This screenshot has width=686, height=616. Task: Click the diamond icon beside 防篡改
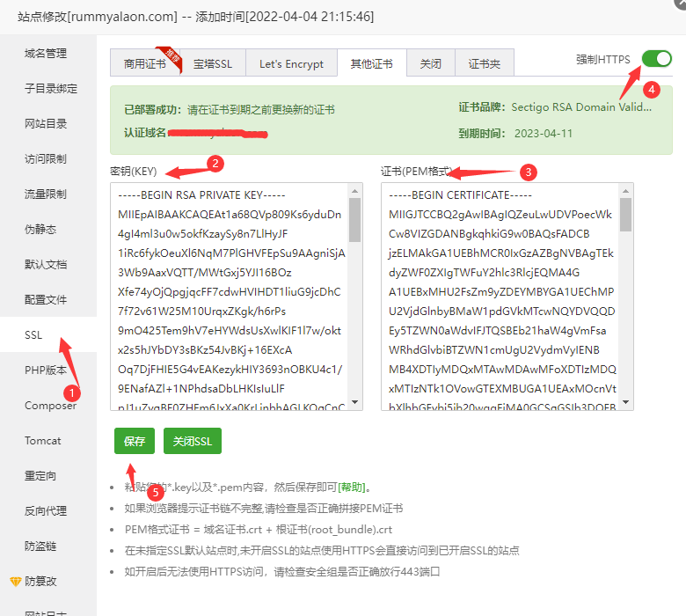pos(15,582)
